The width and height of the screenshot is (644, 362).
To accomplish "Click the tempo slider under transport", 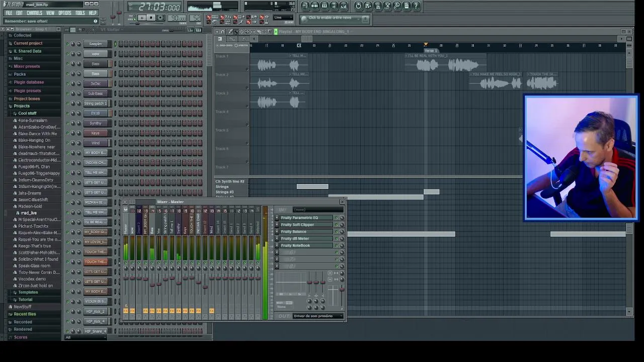I will click(137, 23).
